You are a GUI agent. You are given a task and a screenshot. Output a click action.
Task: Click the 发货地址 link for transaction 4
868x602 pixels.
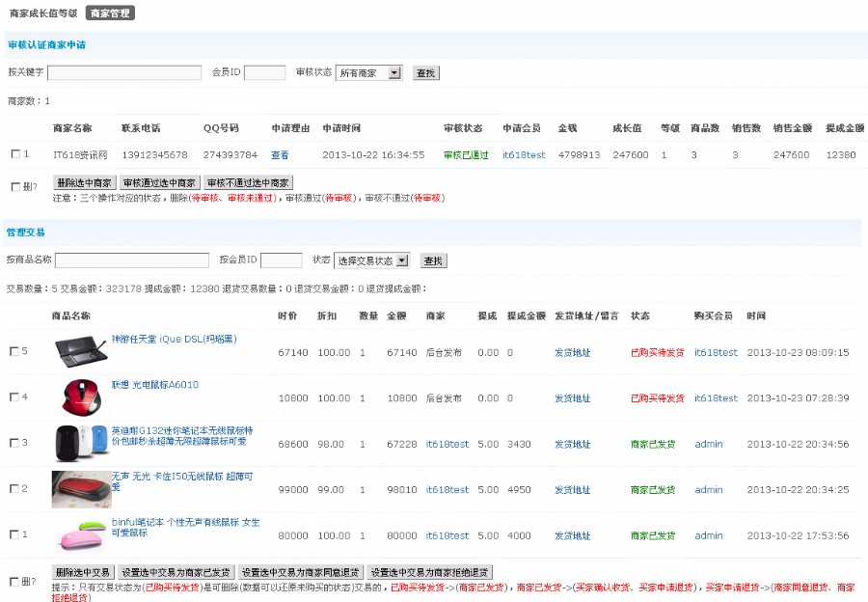[573, 398]
